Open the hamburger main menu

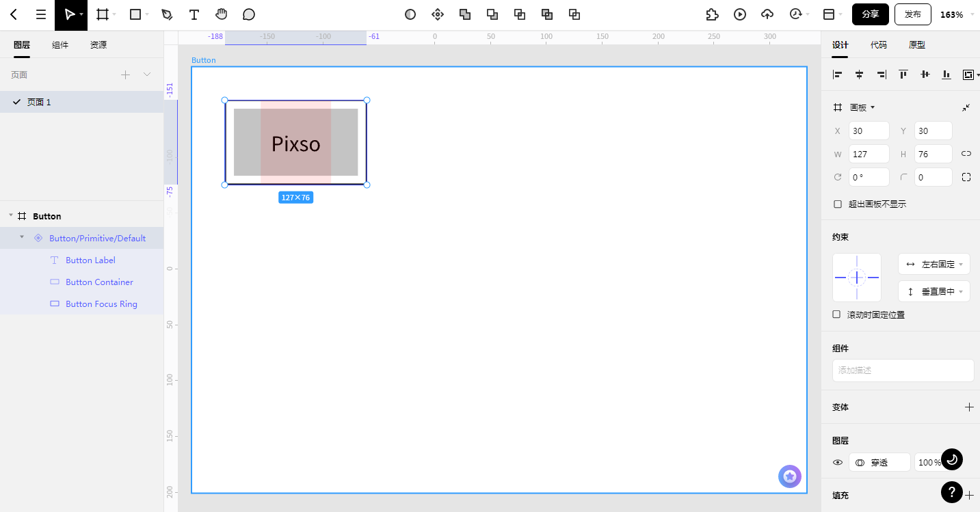tap(41, 14)
